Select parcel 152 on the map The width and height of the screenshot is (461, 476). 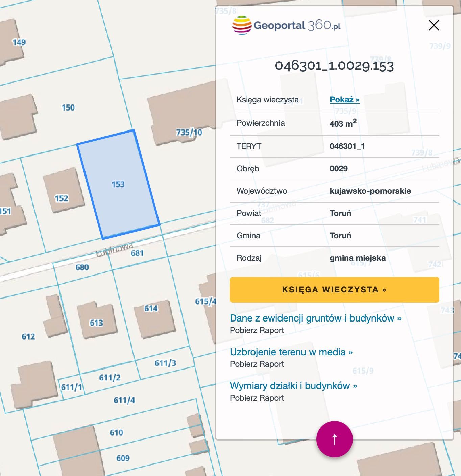[62, 198]
